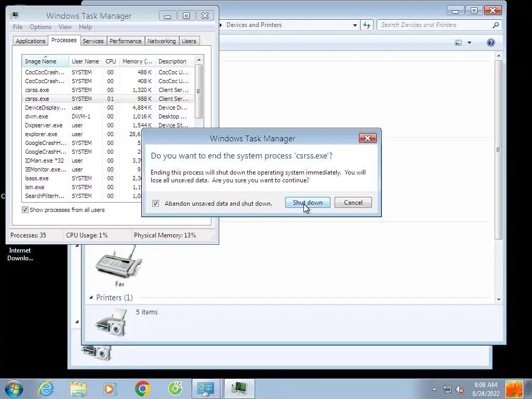Image resolution: width=532 pixels, height=399 pixels.
Task: Click the network tray icon
Action: click(x=447, y=389)
